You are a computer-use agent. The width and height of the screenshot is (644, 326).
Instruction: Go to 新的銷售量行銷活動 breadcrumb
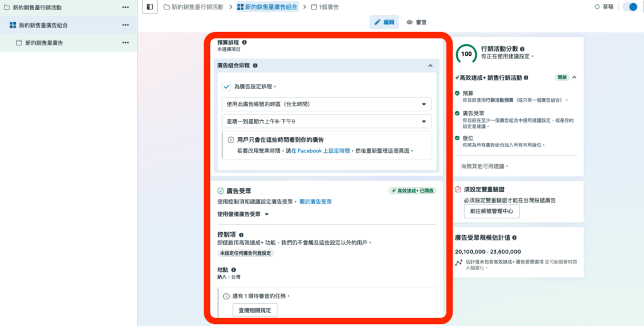pos(194,7)
